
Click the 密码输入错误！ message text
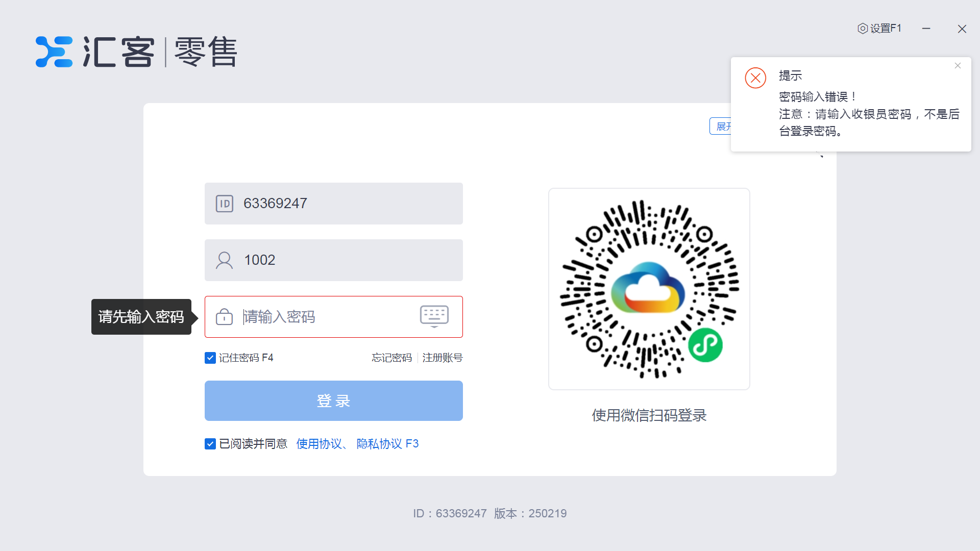tap(818, 97)
